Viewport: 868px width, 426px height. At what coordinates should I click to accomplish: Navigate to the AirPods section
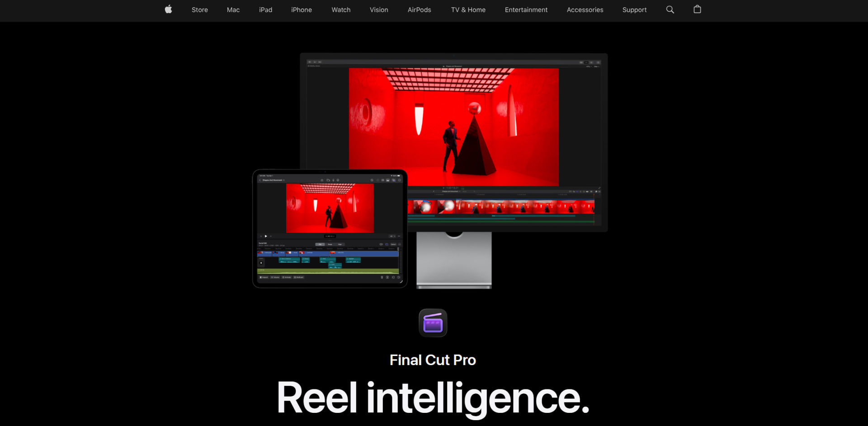click(x=419, y=10)
